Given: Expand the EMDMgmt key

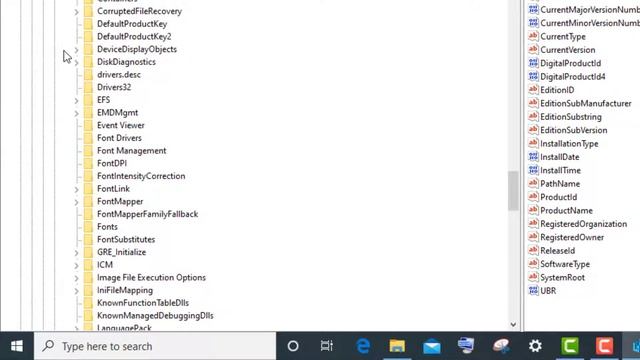Looking at the screenshot, I should point(76,113).
